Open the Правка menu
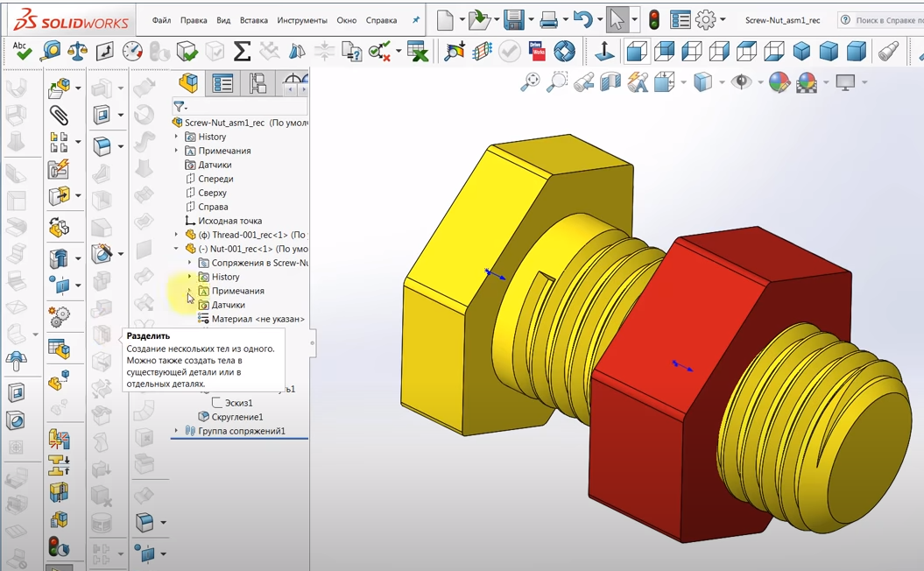This screenshot has height=571, width=924. point(194,20)
